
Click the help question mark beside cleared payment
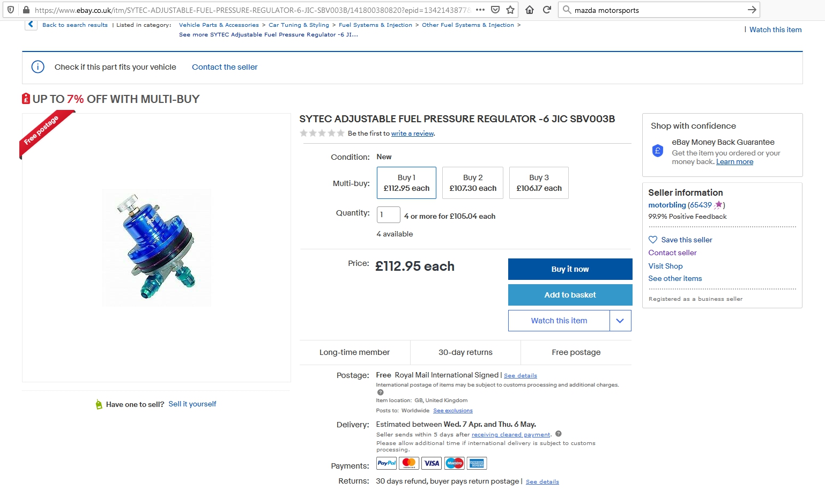click(x=559, y=434)
